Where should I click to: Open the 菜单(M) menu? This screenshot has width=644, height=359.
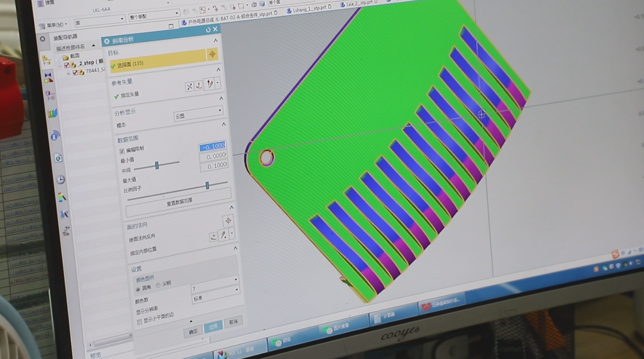53,24
